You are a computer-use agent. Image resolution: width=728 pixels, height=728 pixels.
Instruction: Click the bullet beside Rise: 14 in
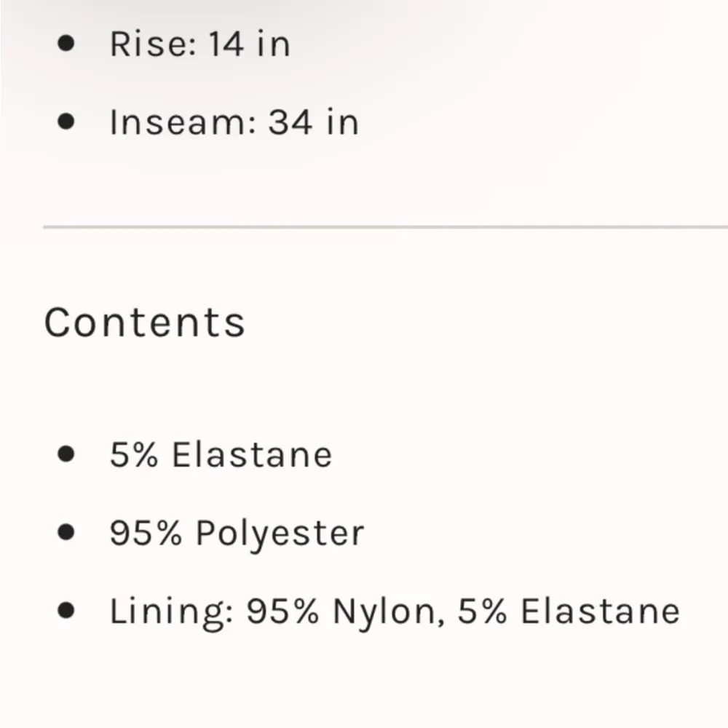[66, 43]
